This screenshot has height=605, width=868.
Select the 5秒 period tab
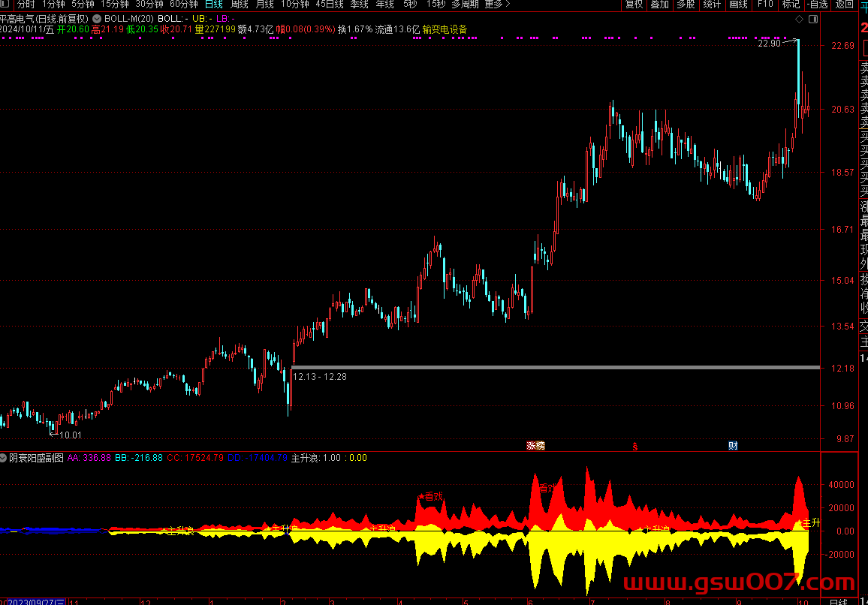coord(410,5)
